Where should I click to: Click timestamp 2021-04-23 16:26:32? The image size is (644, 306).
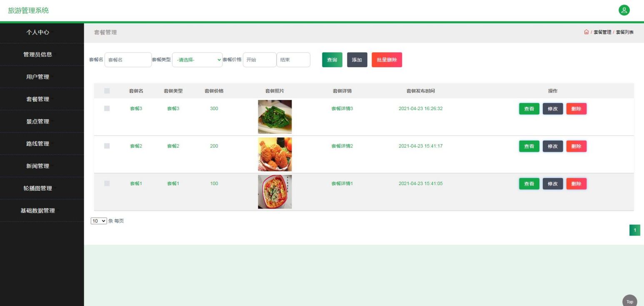pyautogui.click(x=420, y=108)
